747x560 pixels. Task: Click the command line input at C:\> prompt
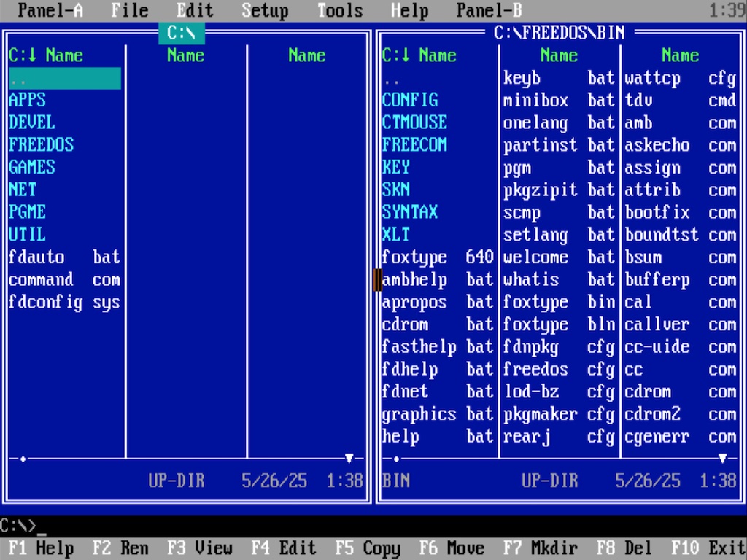[219, 526]
